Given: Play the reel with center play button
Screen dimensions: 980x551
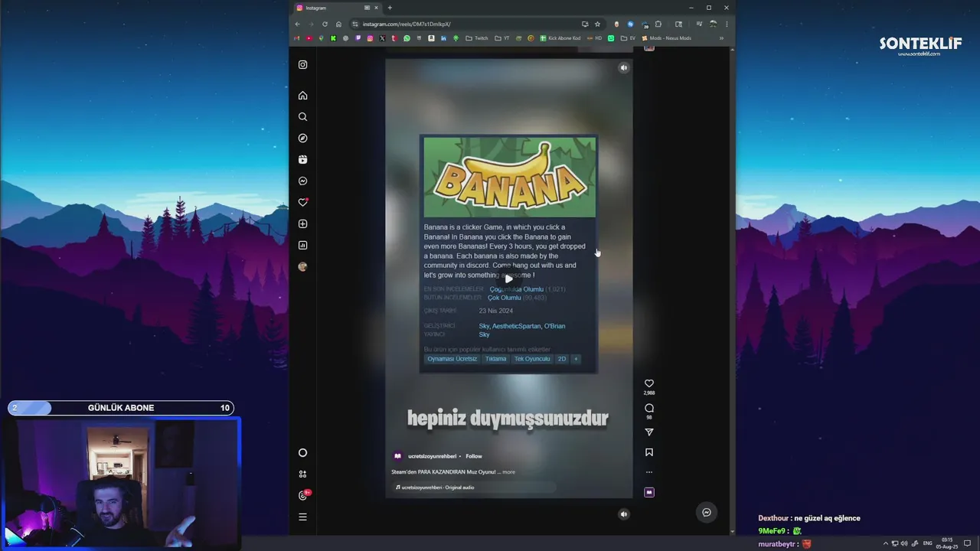Looking at the screenshot, I should 508,279.
